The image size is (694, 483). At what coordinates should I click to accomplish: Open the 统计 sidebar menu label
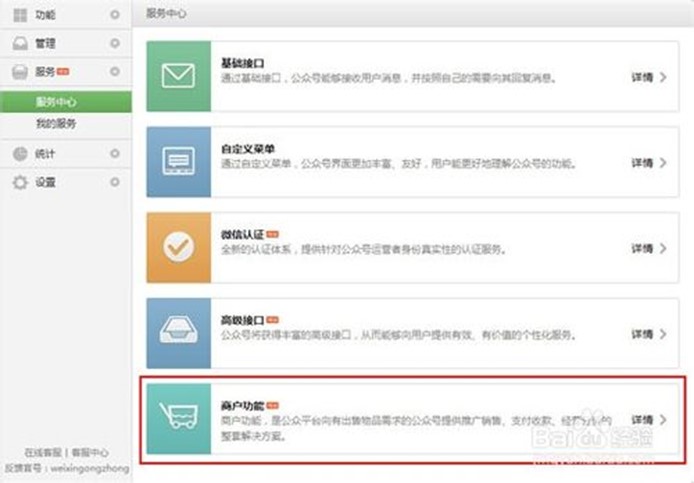pyautogui.click(x=45, y=154)
